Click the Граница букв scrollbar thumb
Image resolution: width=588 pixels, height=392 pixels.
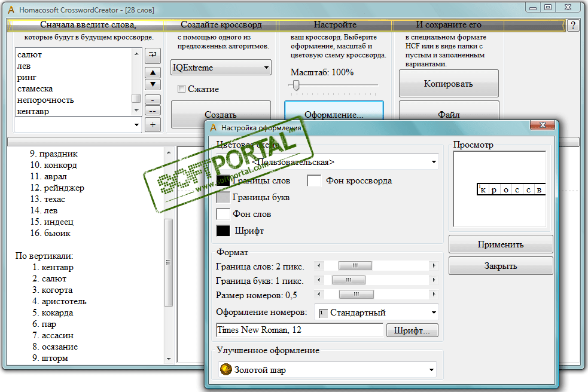[349, 280]
